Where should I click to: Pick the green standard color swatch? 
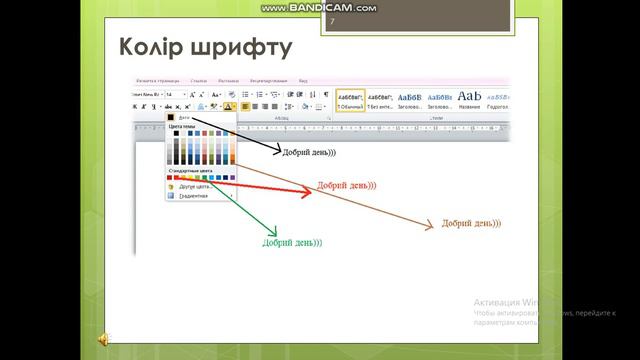click(204, 178)
